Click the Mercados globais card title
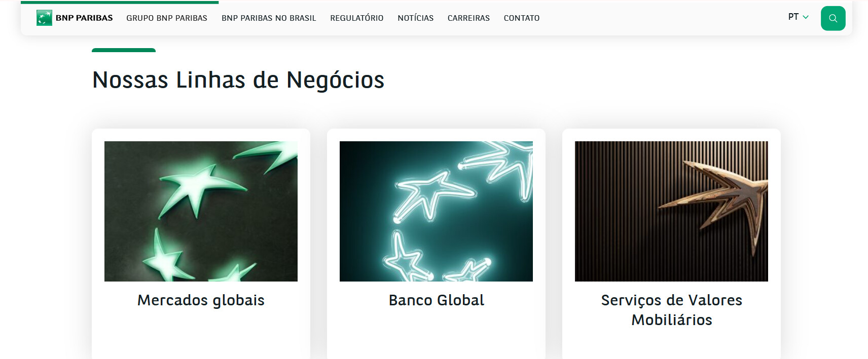Image resolution: width=868 pixels, height=359 pixels. point(201,300)
